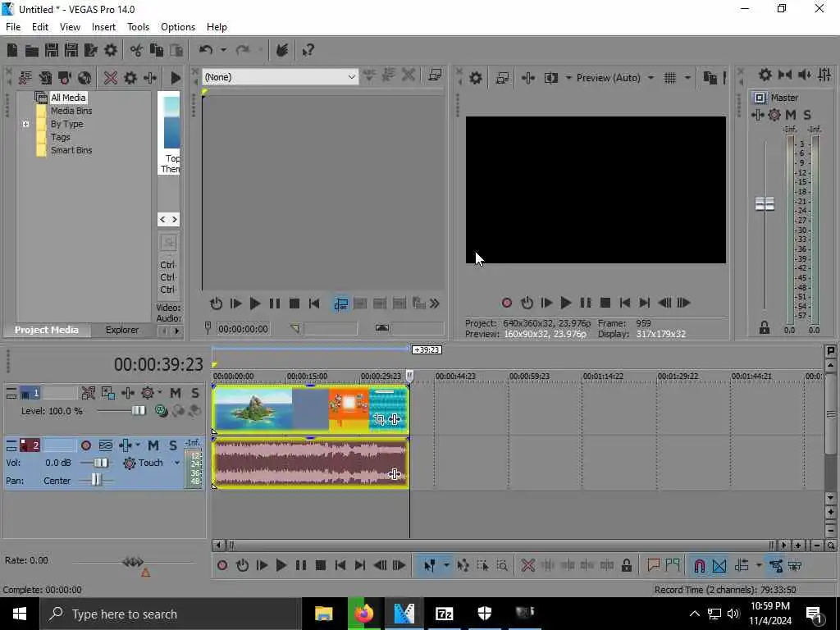
Task: Solo video track 1 with S button
Action: 195,393
